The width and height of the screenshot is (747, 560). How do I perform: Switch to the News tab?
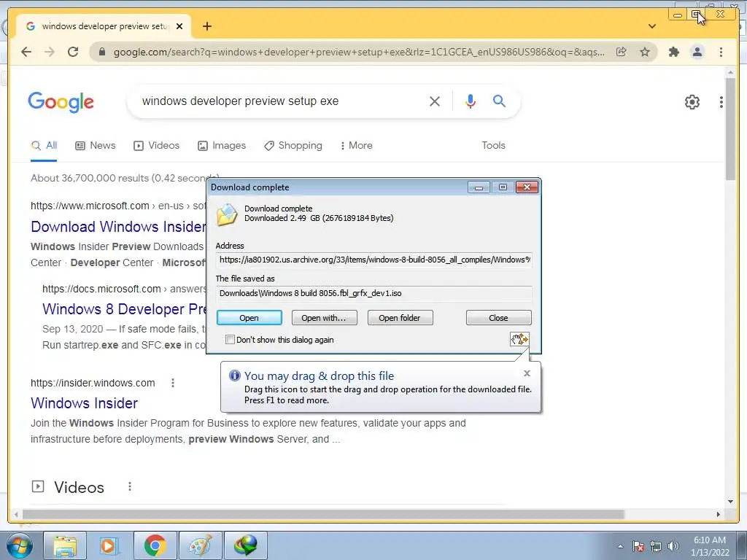(96, 146)
